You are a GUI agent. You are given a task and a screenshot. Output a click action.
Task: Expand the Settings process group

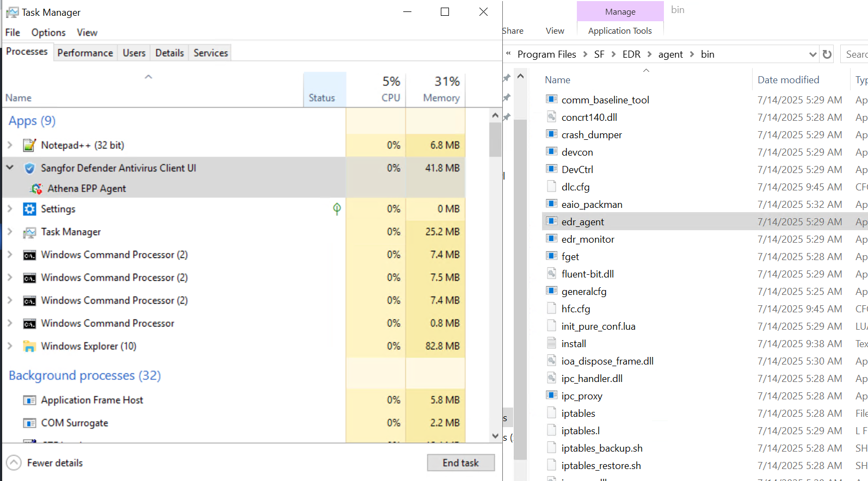point(10,209)
